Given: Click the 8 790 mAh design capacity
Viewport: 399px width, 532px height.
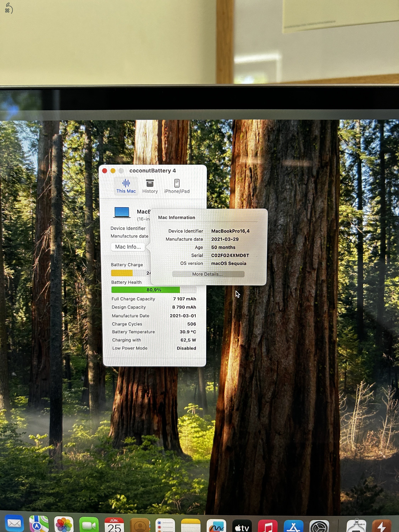Looking at the screenshot, I should coord(184,307).
